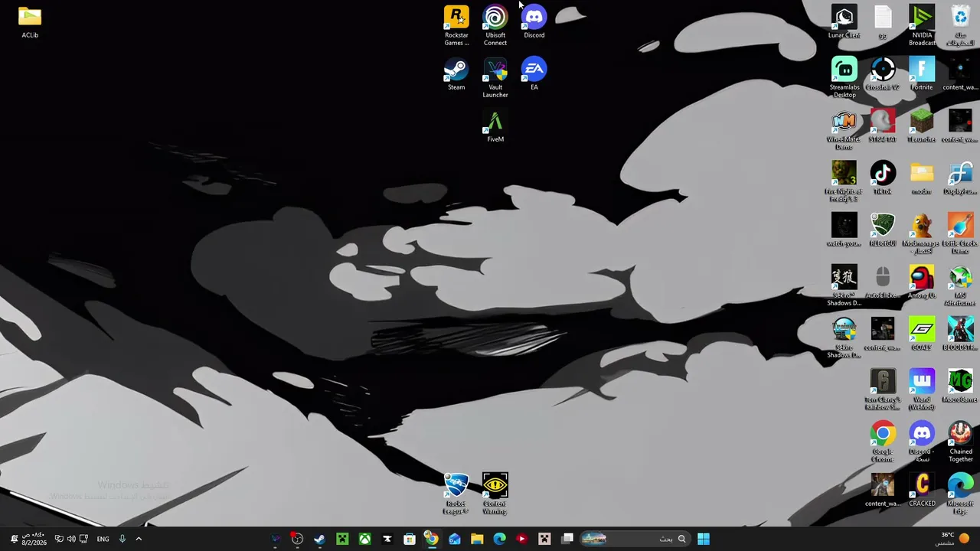
Task: Open Steam from the taskbar
Action: tap(319, 539)
